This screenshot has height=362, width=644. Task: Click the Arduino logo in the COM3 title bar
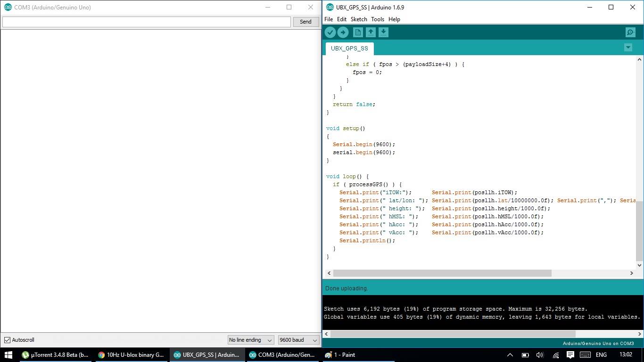8,7
